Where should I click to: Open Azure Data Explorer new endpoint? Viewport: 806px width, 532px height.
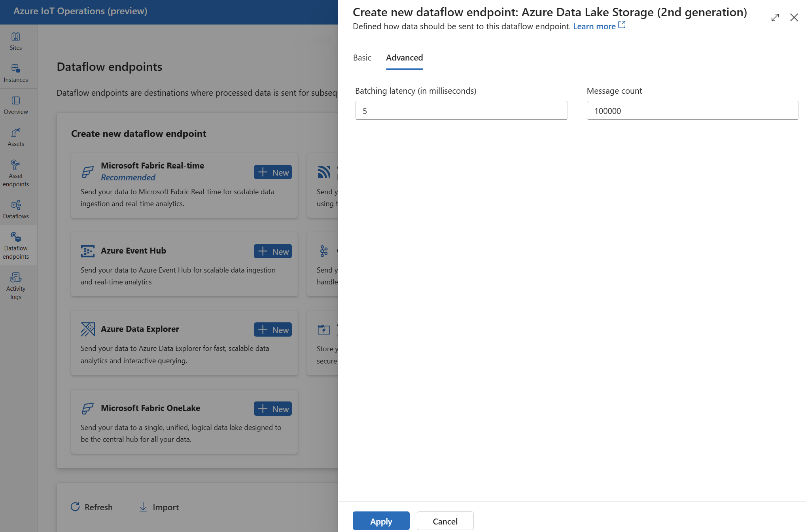point(272,329)
